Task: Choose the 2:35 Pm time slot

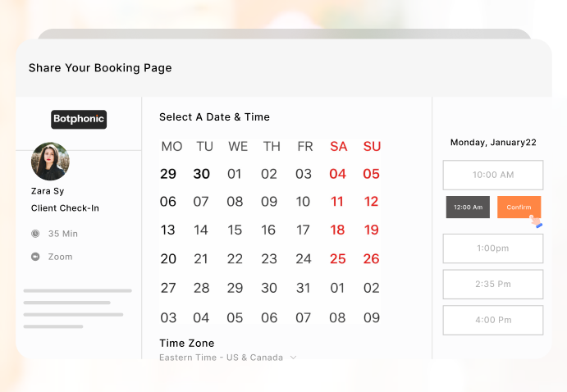Action: 493,284
